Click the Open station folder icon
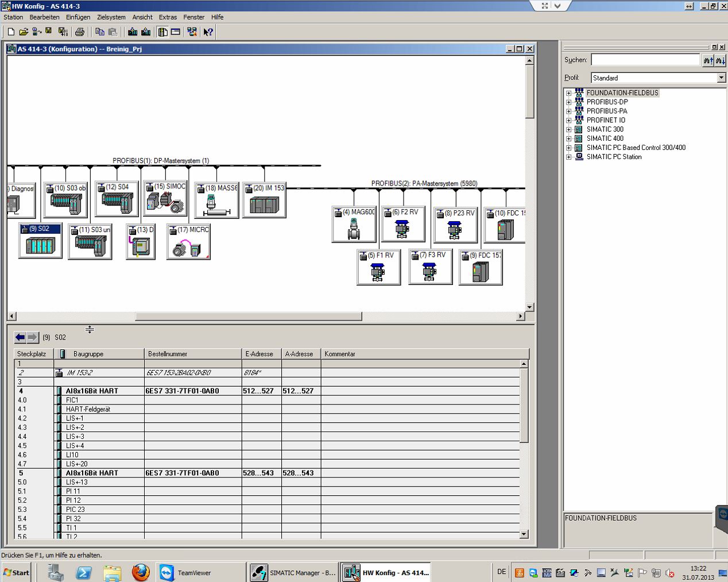The height and width of the screenshot is (582, 728). click(24, 32)
